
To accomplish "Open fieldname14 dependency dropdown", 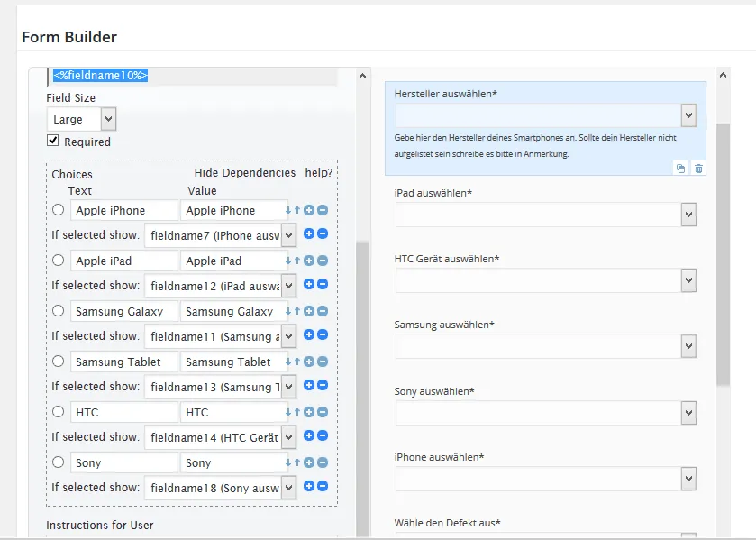I will pos(221,437).
